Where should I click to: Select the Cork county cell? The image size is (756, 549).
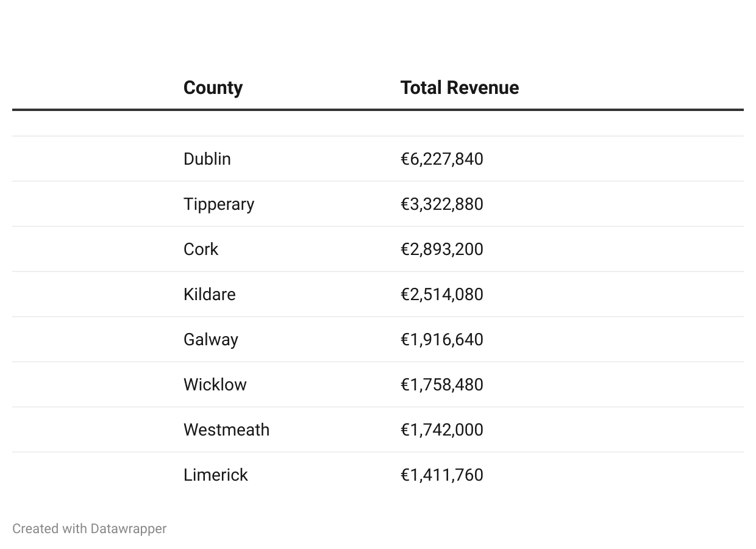[x=201, y=249]
